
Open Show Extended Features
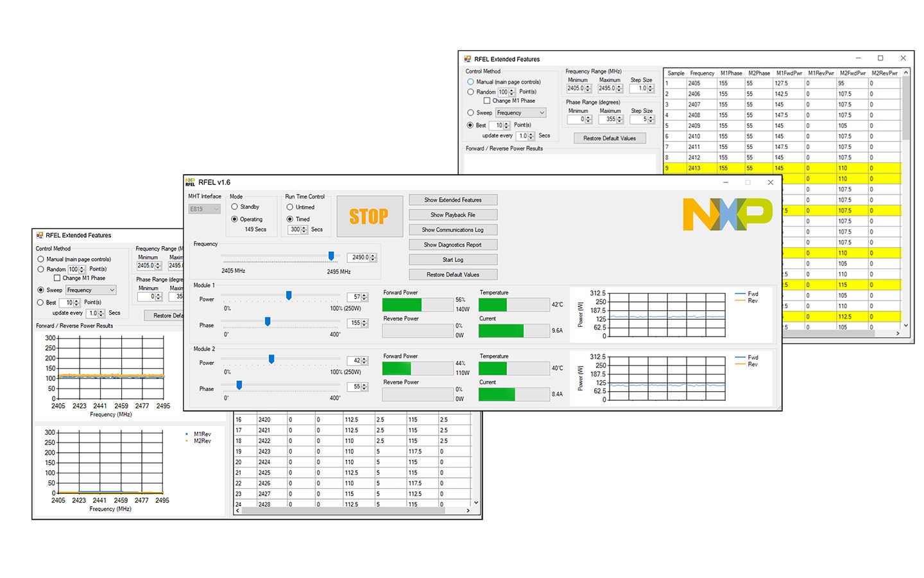tap(452, 200)
